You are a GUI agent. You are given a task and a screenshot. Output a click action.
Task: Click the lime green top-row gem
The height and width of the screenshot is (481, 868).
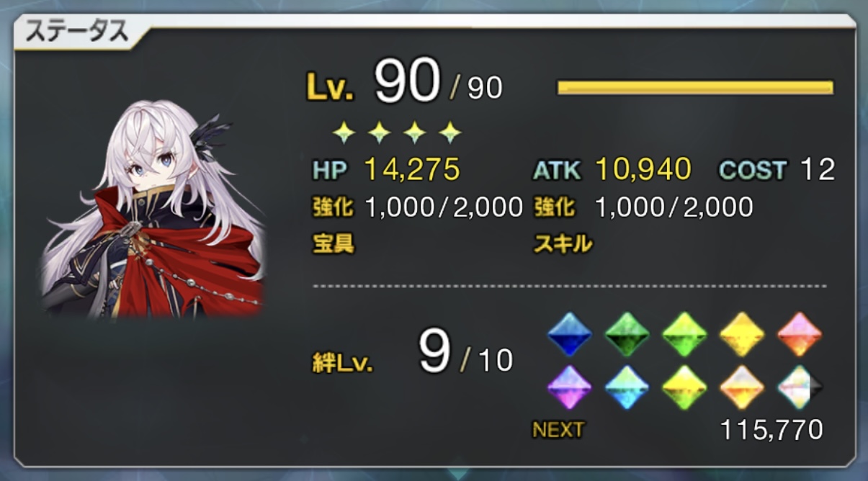point(684,334)
